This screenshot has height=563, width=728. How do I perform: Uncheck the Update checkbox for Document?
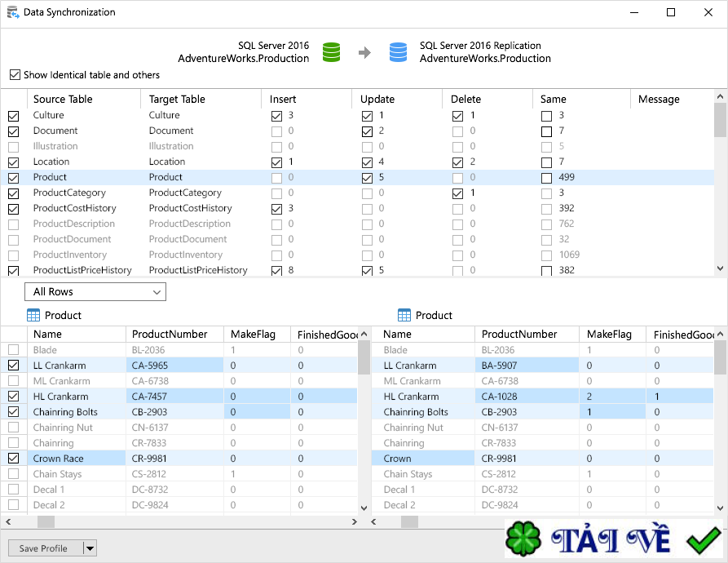point(367,131)
